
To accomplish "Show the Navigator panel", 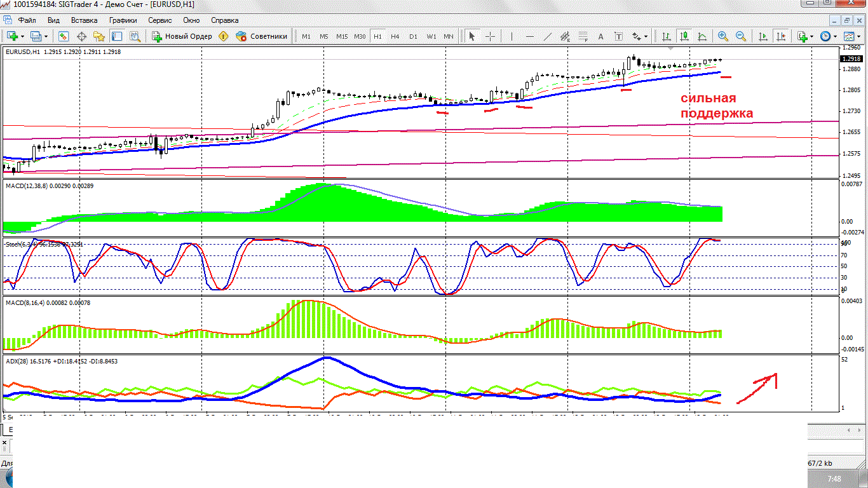I will click(x=99, y=36).
